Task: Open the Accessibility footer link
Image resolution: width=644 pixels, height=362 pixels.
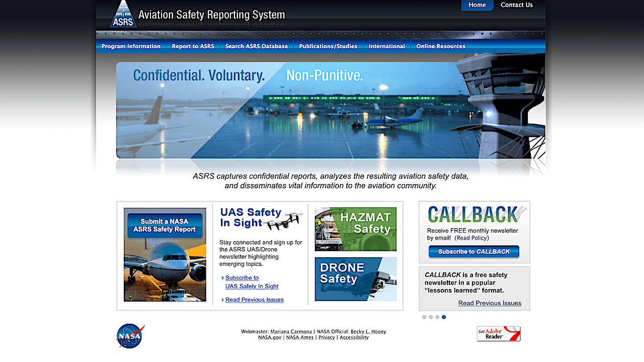Action: pyautogui.click(x=354, y=337)
